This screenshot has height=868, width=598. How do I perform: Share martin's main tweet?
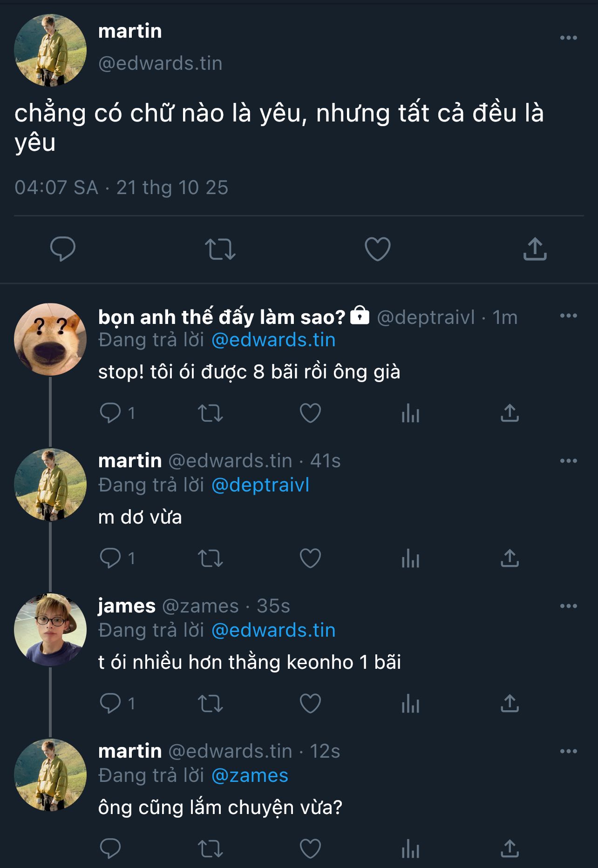[x=535, y=249]
